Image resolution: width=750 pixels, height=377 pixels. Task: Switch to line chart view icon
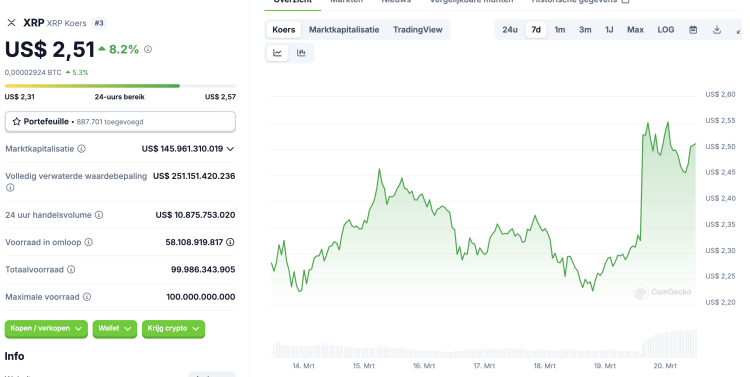[x=277, y=53]
